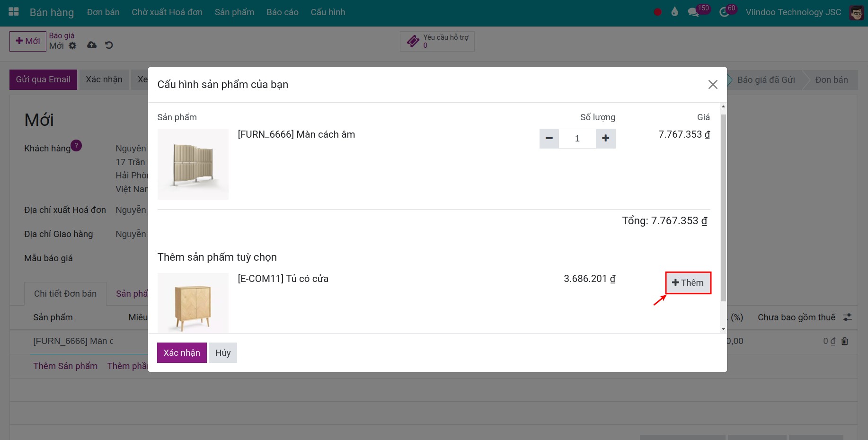The width and height of the screenshot is (868, 440).
Task: Add optional product Tủ có cửa
Action: pos(688,283)
